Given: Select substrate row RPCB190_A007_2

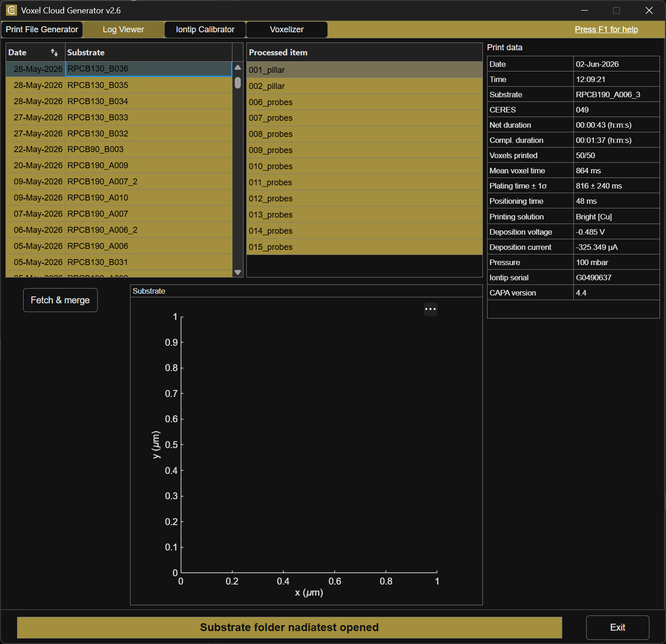Looking at the screenshot, I should pyautogui.click(x=119, y=182).
